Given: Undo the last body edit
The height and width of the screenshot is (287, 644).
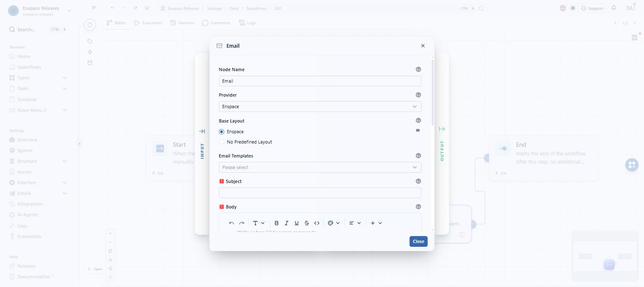Looking at the screenshot, I should click(x=231, y=223).
